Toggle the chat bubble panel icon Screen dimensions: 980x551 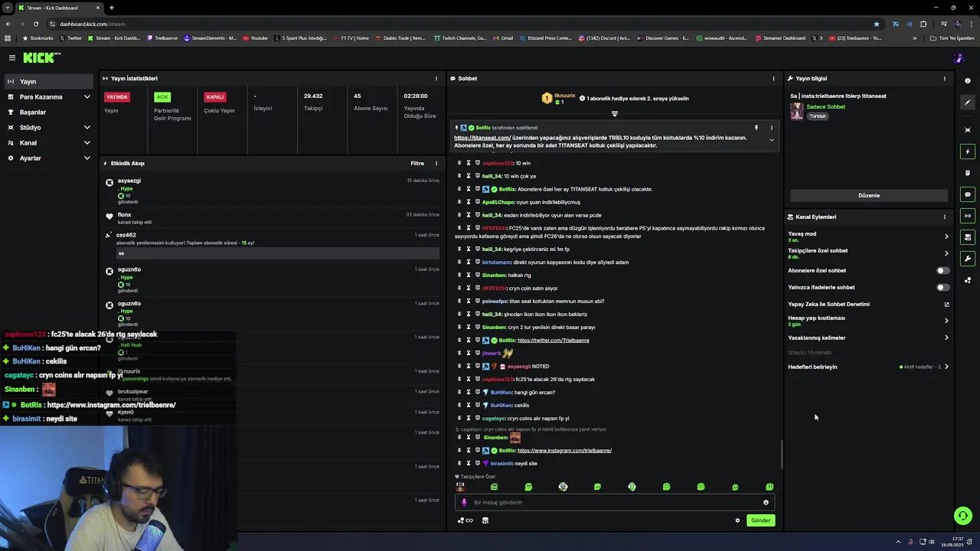pyautogui.click(x=968, y=194)
